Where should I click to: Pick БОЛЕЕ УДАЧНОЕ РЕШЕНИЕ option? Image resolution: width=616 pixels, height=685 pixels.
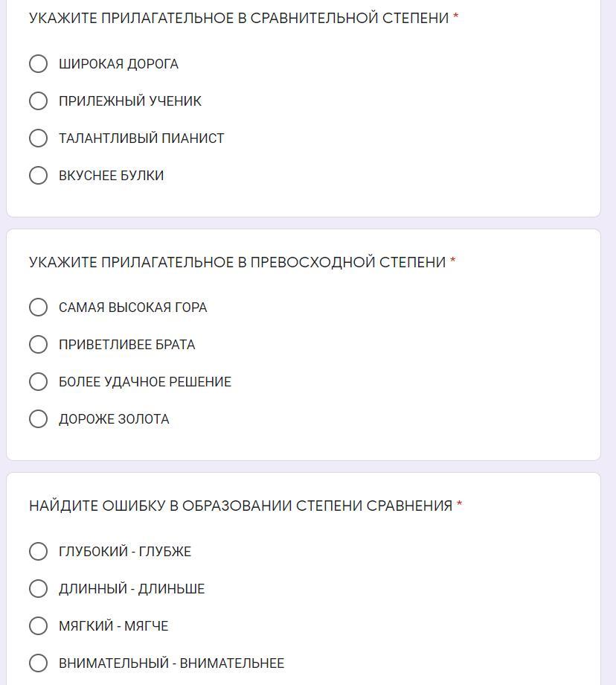(38, 382)
